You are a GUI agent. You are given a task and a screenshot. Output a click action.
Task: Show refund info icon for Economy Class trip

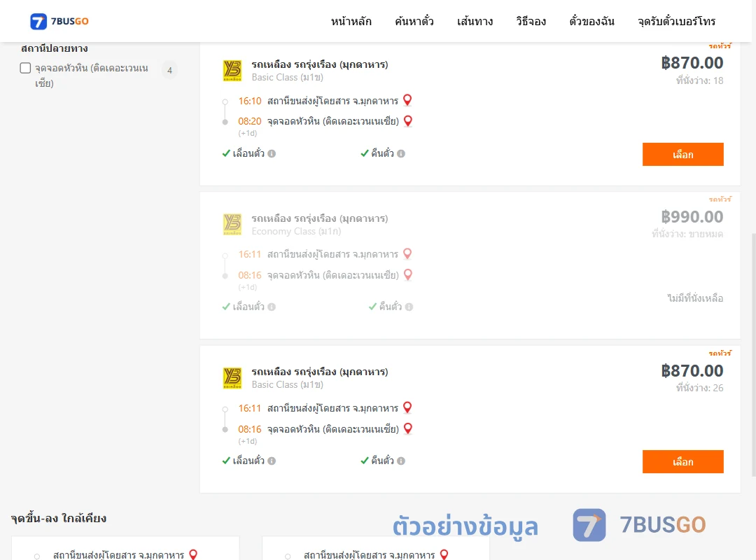point(409,307)
